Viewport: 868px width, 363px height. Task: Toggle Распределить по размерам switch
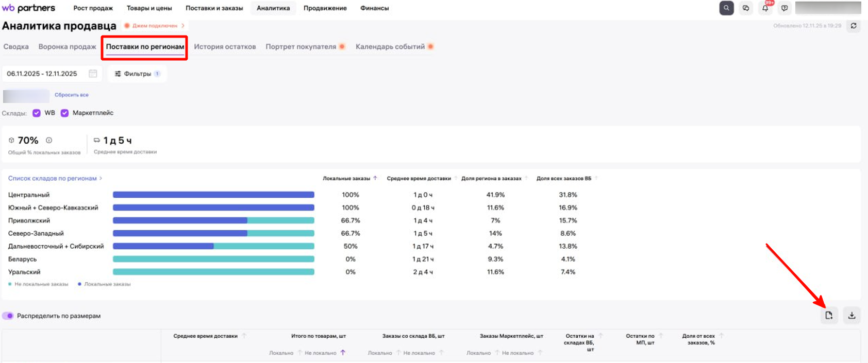(8, 316)
